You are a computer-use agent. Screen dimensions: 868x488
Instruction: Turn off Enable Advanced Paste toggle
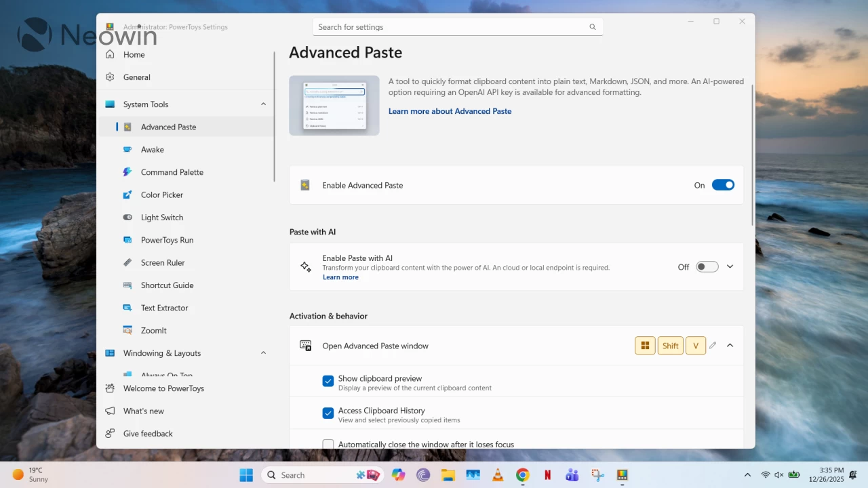tap(723, 185)
